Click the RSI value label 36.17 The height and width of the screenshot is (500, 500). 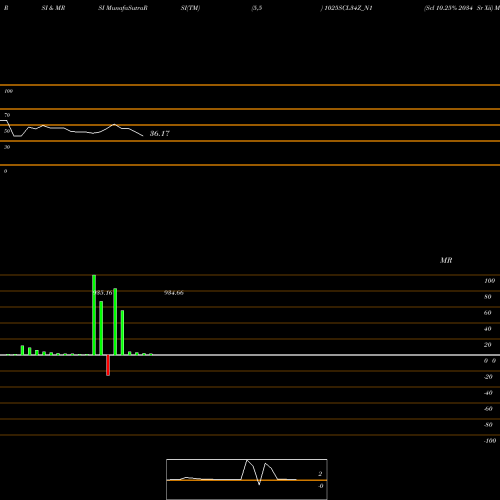coord(160,134)
